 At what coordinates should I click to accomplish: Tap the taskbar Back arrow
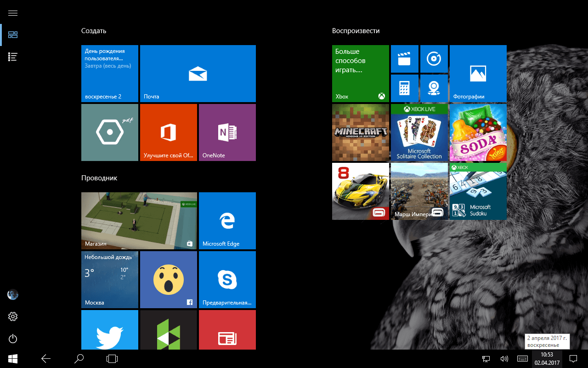pyautogui.click(x=46, y=359)
